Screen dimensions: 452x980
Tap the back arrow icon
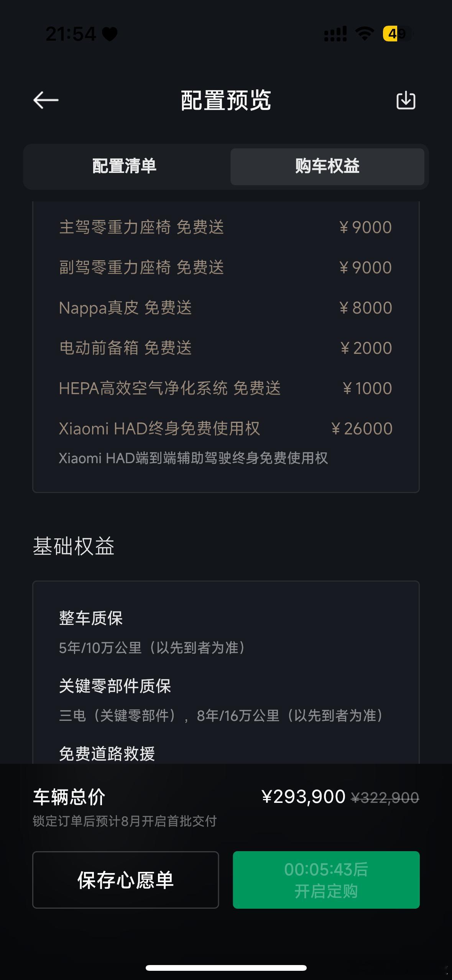point(46,100)
